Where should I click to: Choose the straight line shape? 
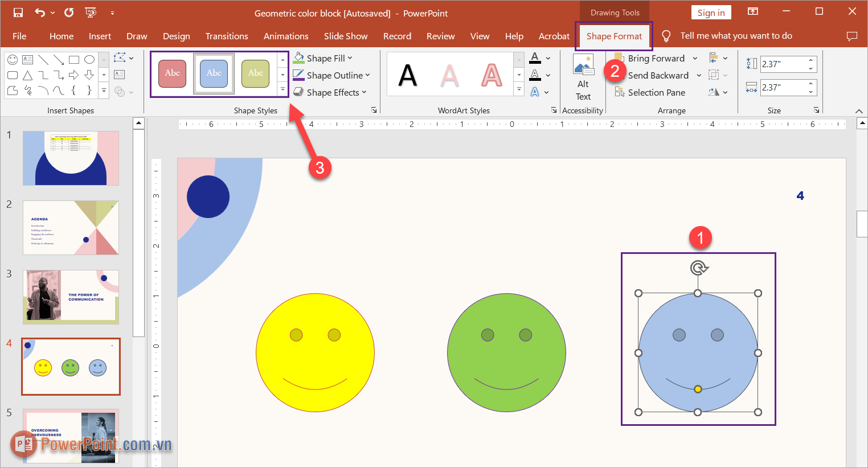coord(43,59)
